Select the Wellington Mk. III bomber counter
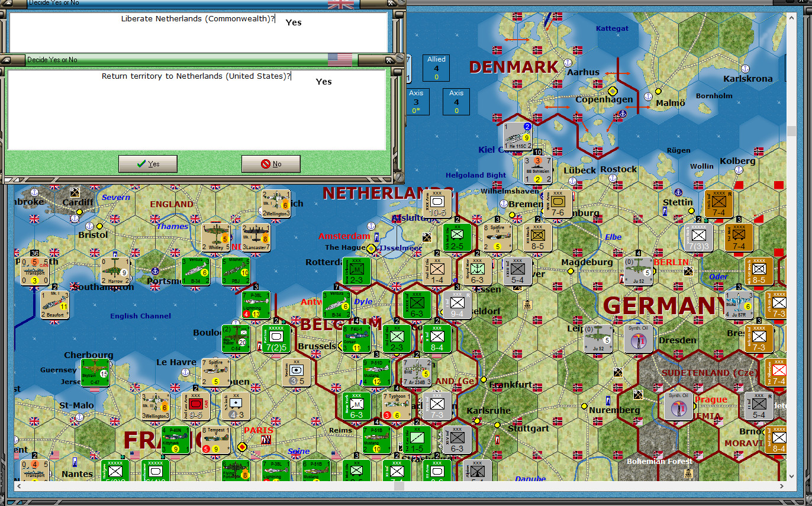 pos(155,407)
